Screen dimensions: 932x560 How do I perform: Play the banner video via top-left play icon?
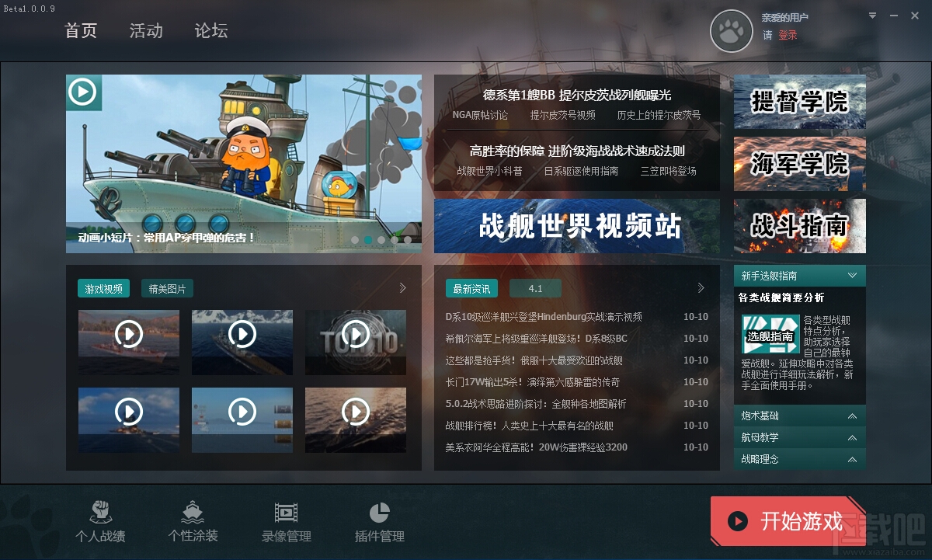(x=82, y=92)
